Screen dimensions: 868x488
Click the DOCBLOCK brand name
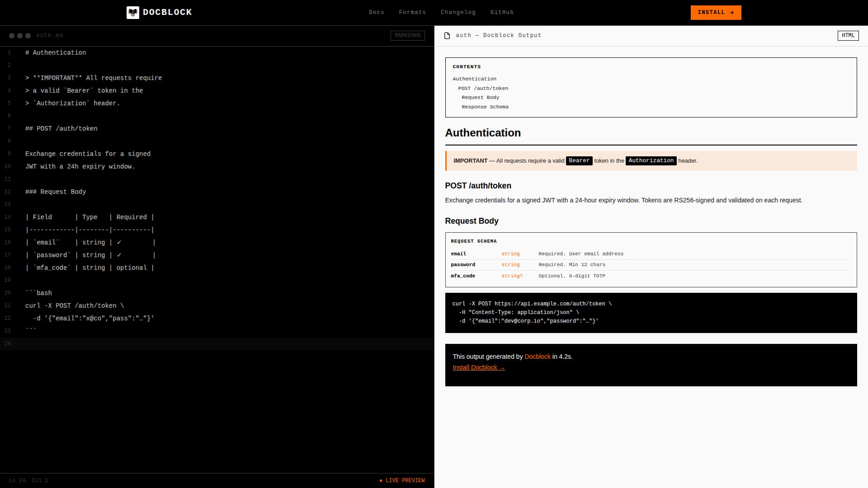coord(167,12)
